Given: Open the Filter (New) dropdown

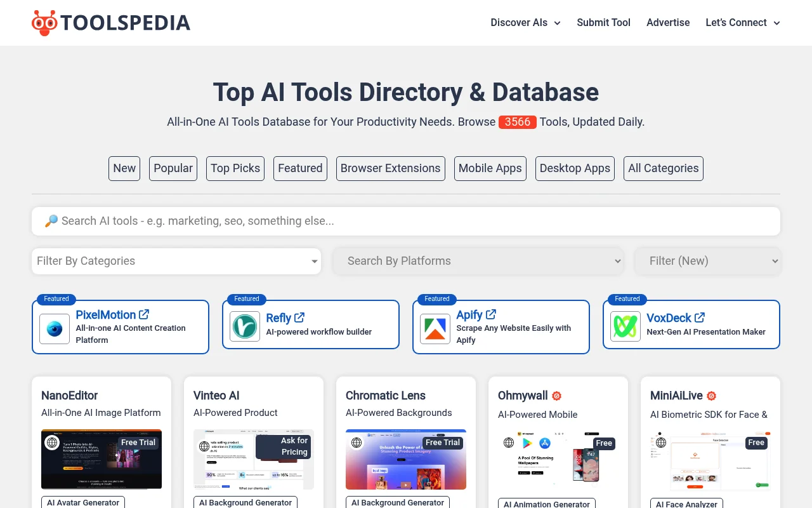Looking at the screenshot, I should pyautogui.click(x=708, y=261).
